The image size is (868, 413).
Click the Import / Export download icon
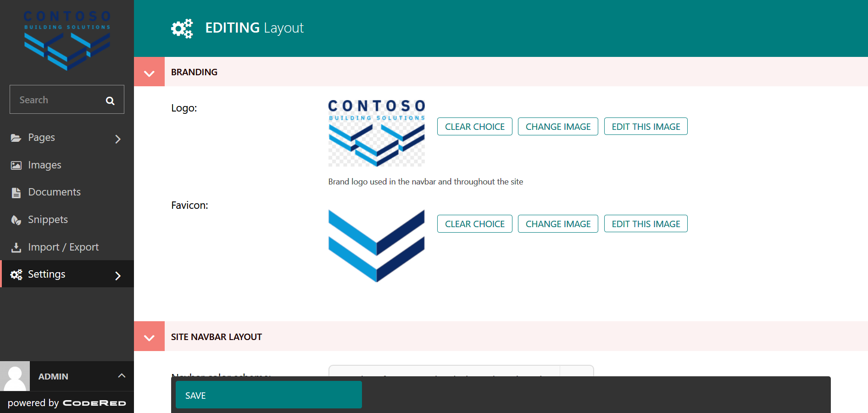pyautogui.click(x=16, y=247)
